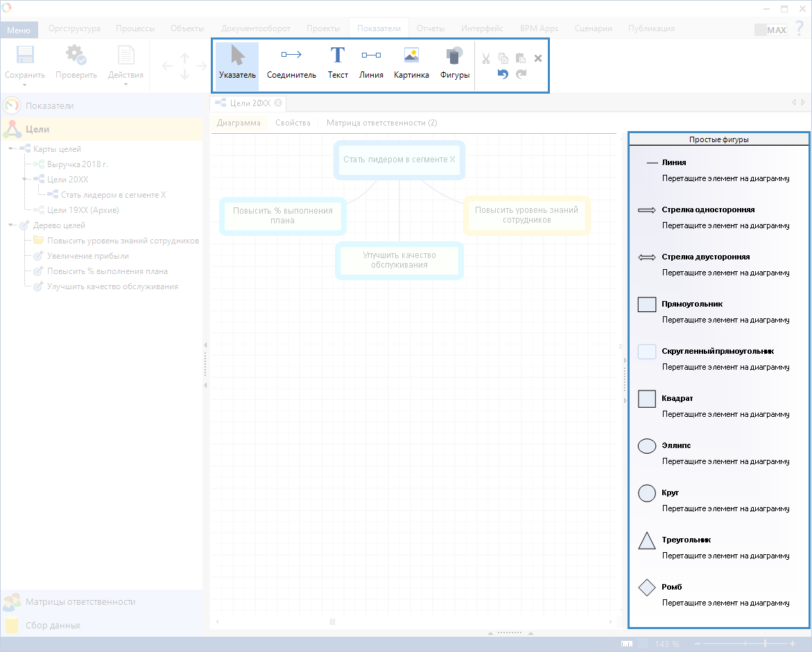The height and width of the screenshot is (652, 812).
Task: Open the Свойства tab
Action: pyautogui.click(x=293, y=123)
